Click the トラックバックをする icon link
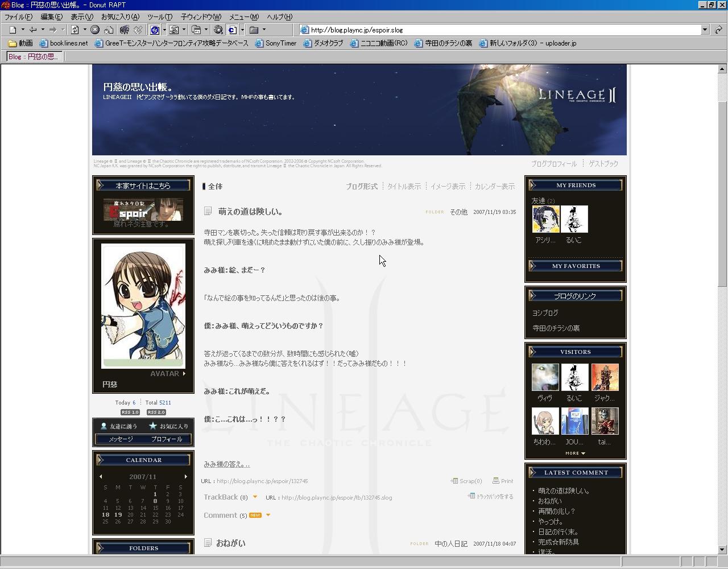The image size is (728, 569). pyautogui.click(x=491, y=496)
